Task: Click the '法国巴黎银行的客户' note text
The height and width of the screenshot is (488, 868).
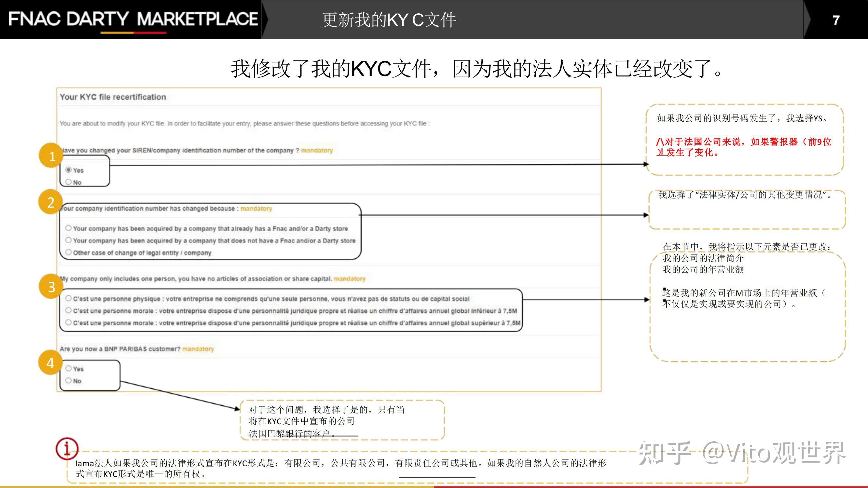Action: (x=293, y=434)
